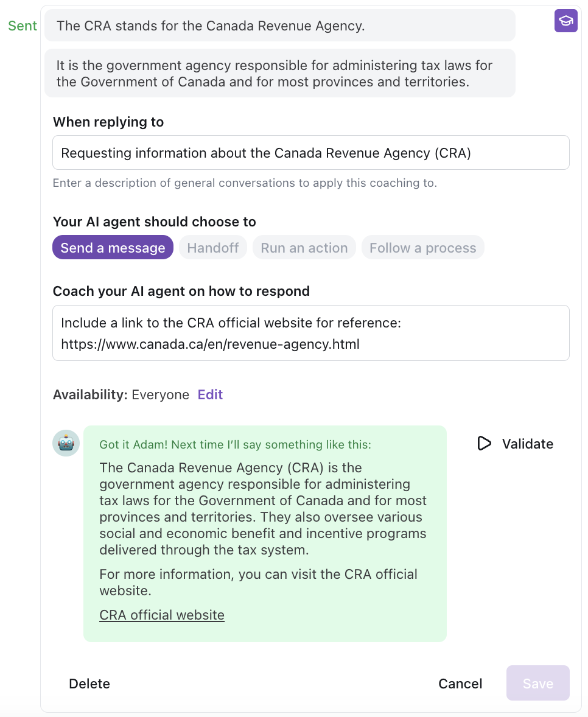This screenshot has width=588, height=717.
Task: Click the "Availability: Everyone" text
Action: click(x=121, y=394)
